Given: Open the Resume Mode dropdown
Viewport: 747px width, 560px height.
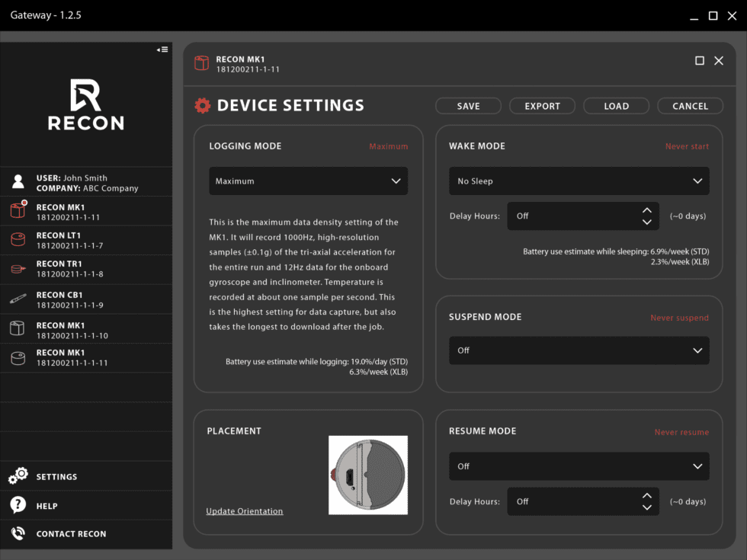Looking at the screenshot, I should pos(578,466).
